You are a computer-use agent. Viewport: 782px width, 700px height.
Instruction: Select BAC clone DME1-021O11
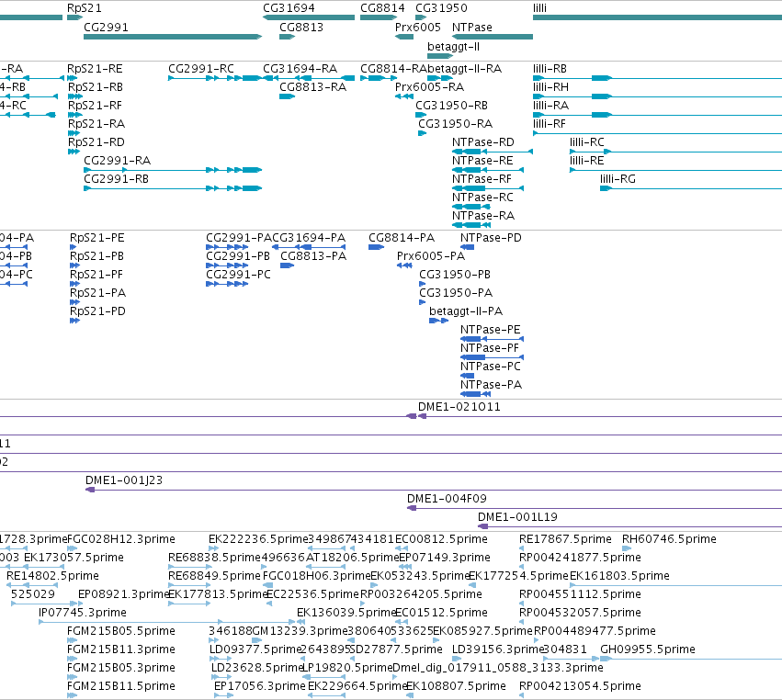[459, 407]
